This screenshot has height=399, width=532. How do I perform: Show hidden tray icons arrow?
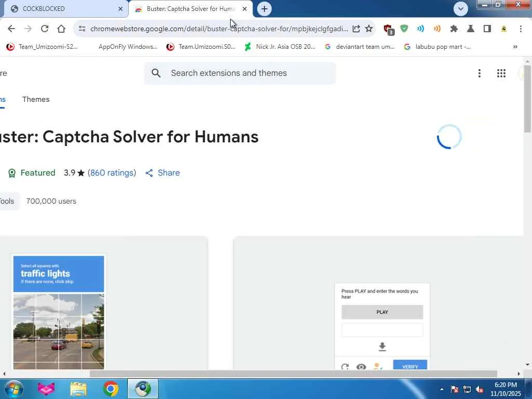442,389
